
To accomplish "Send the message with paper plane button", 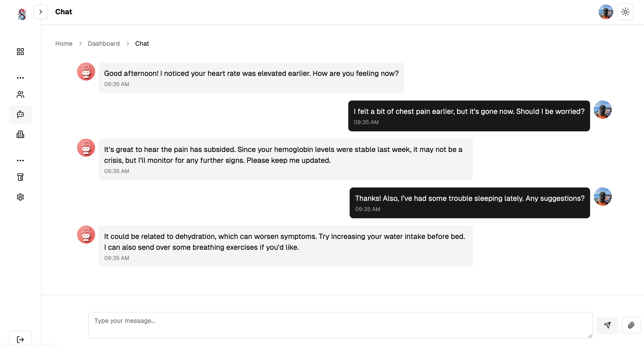I will click(x=607, y=325).
